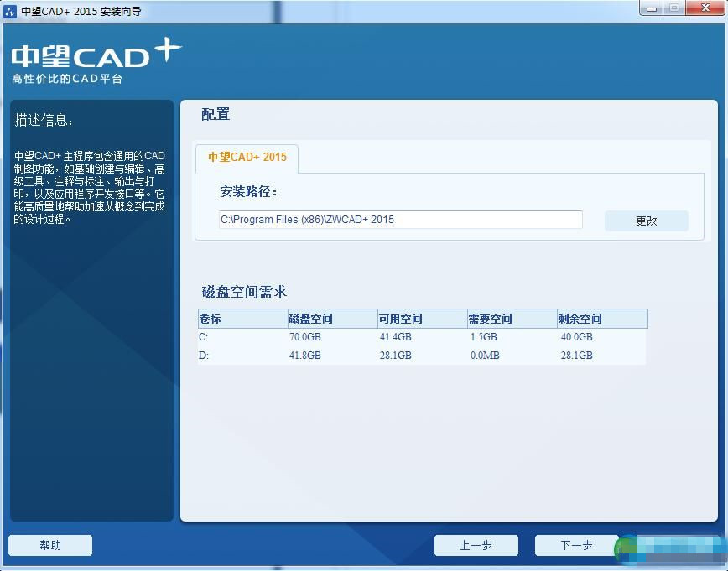The image size is (728, 571).
Task: Close the 中望CAD+ 2015 installer
Action: coord(704,8)
